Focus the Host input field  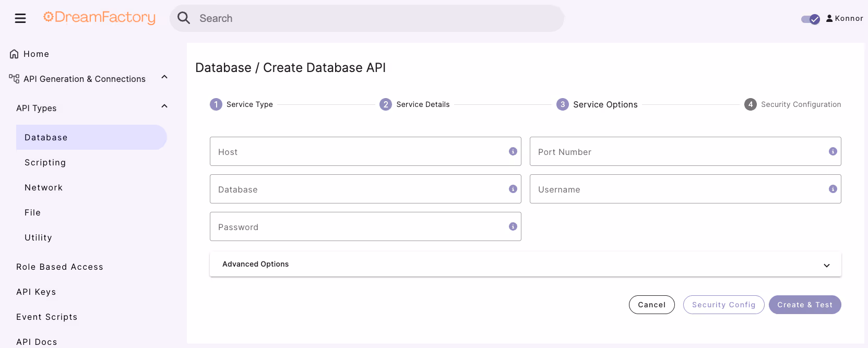coord(365,151)
